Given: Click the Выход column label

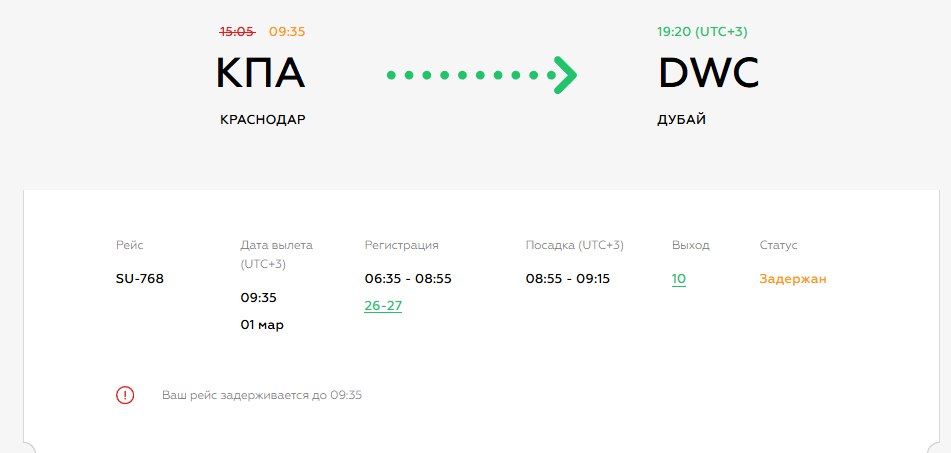Looking at the screenshot, I should pyautogui.click(x=691, y=245).
